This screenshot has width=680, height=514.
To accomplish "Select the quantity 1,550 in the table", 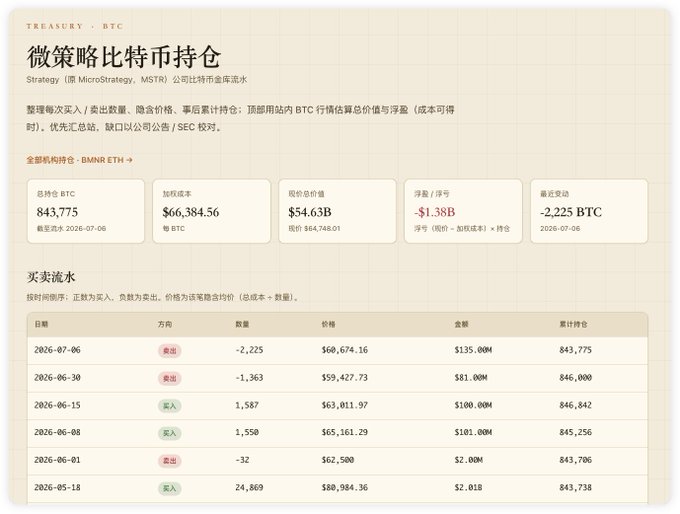I will 247,432.
